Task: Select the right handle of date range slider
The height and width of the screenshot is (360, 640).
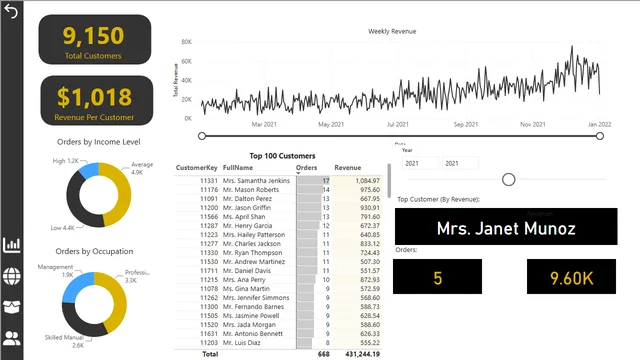Action: [600, 136]
